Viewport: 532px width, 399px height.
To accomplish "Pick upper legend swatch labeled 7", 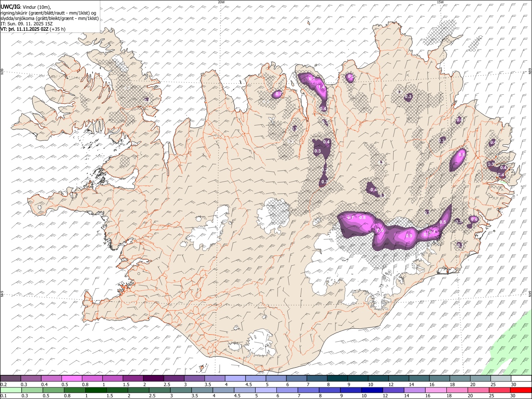I will [x=316, y=378].
